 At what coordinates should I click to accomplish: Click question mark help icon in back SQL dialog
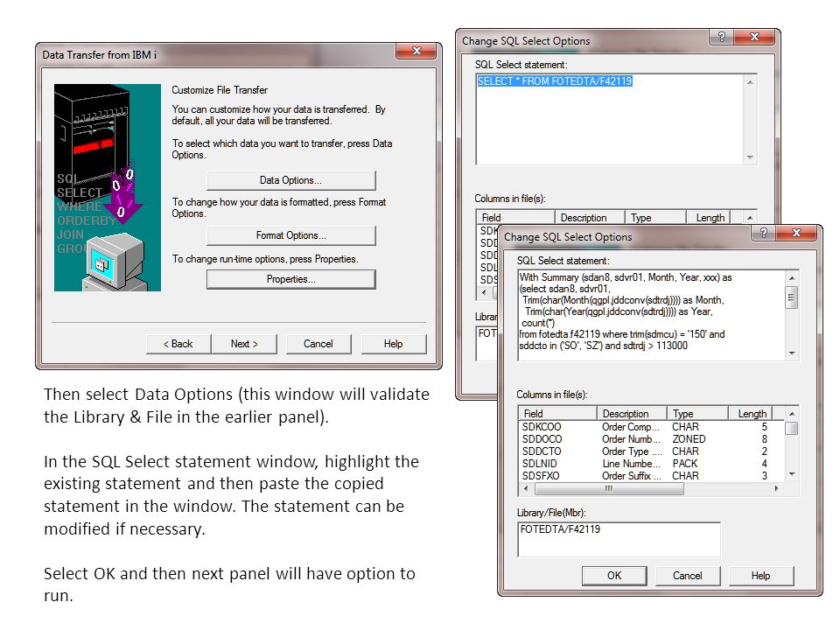point(722,37)
